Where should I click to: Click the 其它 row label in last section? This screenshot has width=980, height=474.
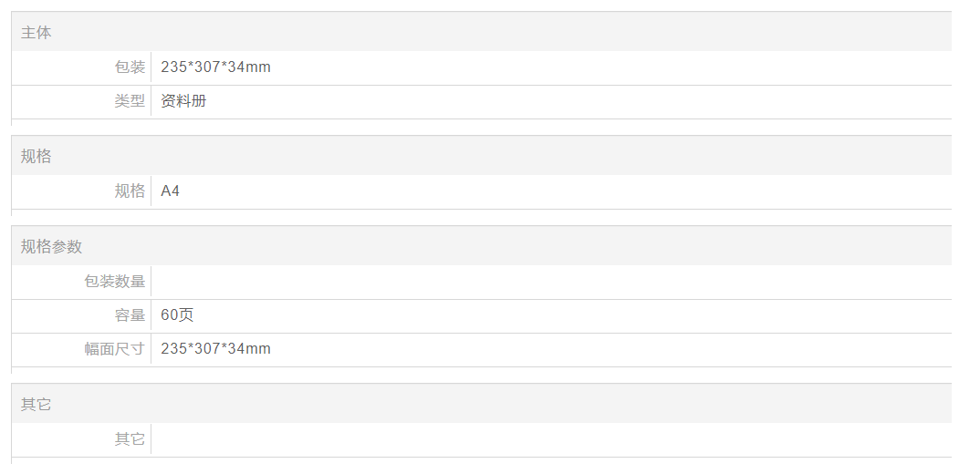tap(130, 439)
